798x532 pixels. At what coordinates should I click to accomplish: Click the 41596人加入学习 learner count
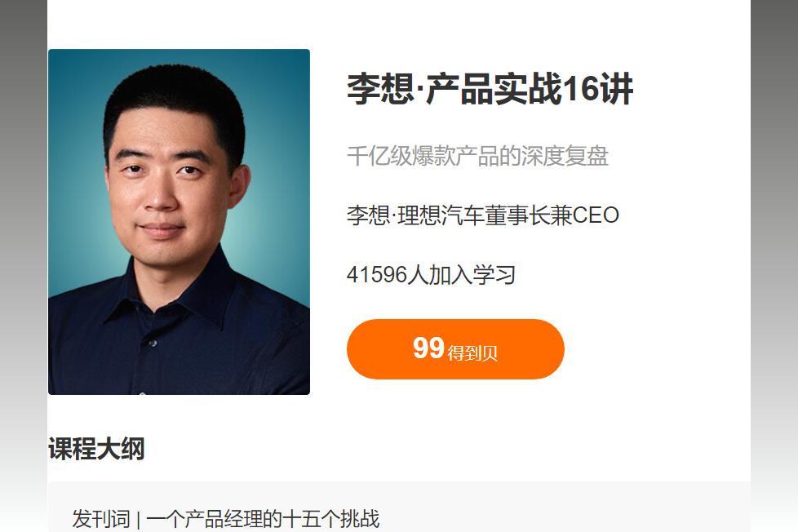pos(431,275)
